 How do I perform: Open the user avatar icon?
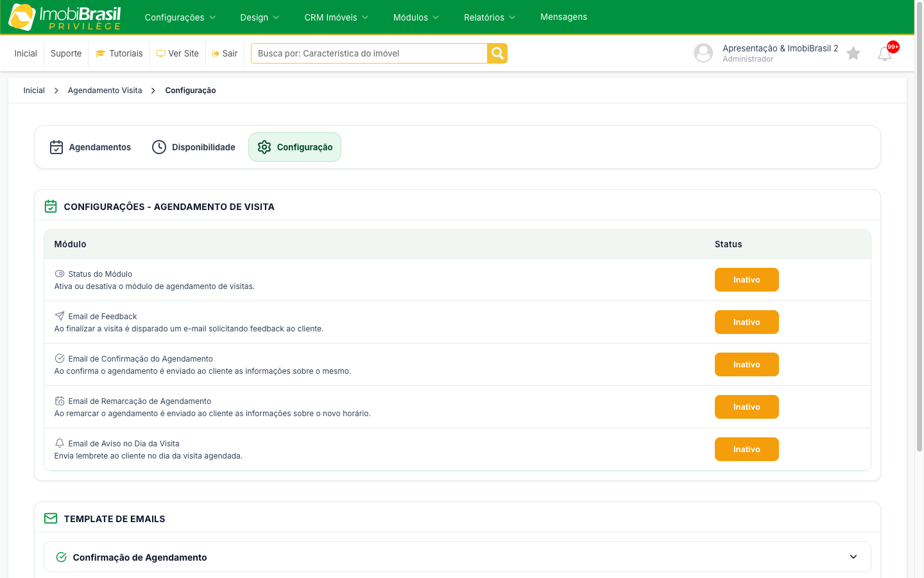point(703,53)
